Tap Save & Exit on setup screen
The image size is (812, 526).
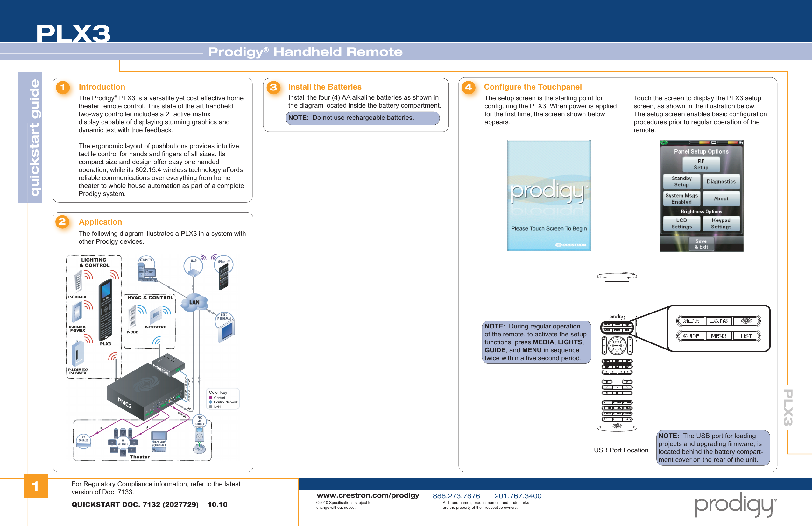(701, 244)
